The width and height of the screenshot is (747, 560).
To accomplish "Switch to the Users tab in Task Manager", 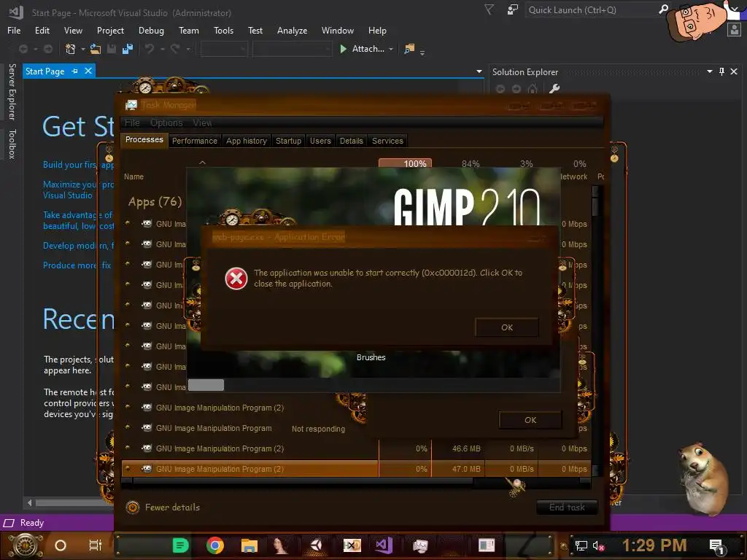I will (x=320, y=141).
